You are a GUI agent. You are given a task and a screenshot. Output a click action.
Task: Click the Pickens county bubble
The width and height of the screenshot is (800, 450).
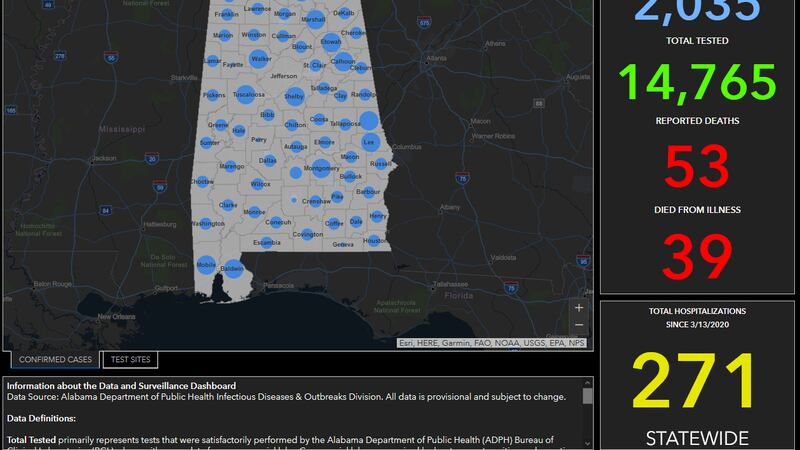pyautogui.click(x=215, y=95)
